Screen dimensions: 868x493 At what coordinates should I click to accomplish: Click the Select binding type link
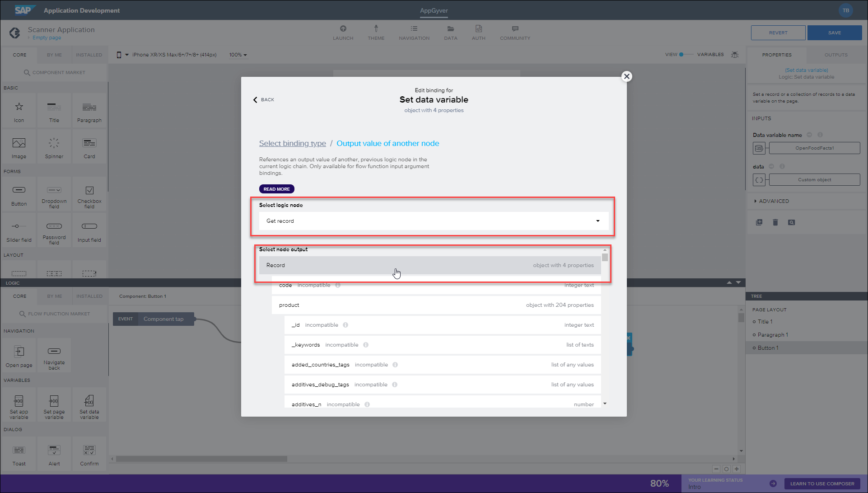(x=292, y=143)
